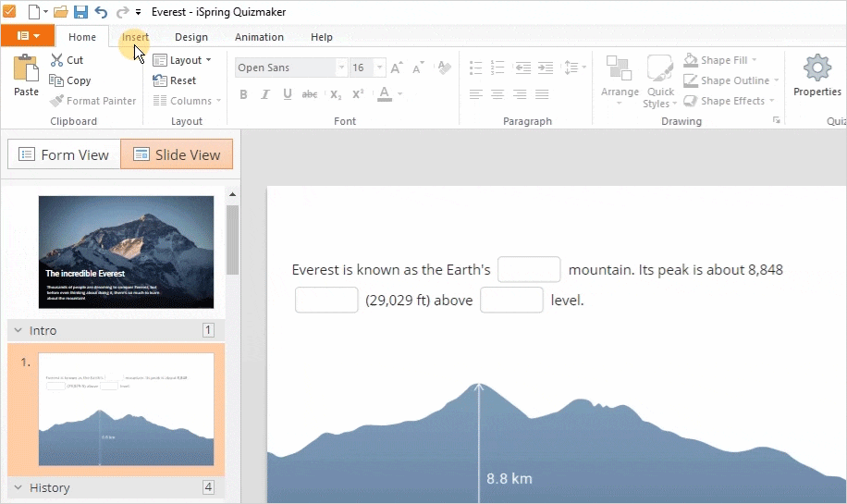This screenshot has width=847, height=504.
Task: Toggle bold text formatting
Action: [244, 94]
